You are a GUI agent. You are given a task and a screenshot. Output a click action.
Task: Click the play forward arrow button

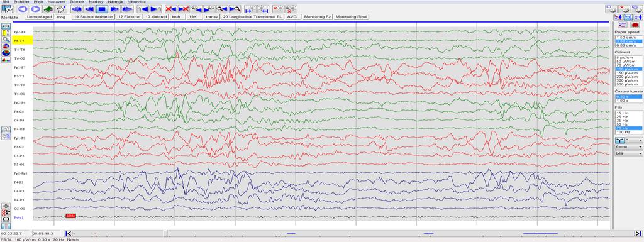pos(115,9)
